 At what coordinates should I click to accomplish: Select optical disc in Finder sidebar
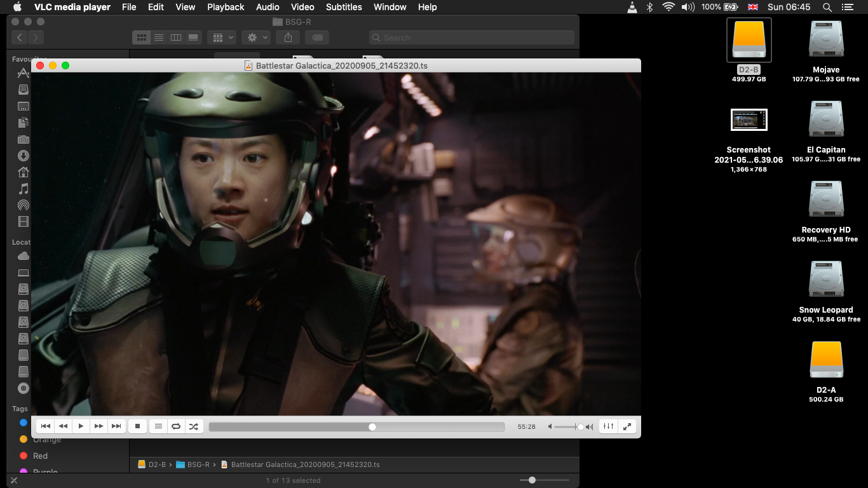click(24, 388)
